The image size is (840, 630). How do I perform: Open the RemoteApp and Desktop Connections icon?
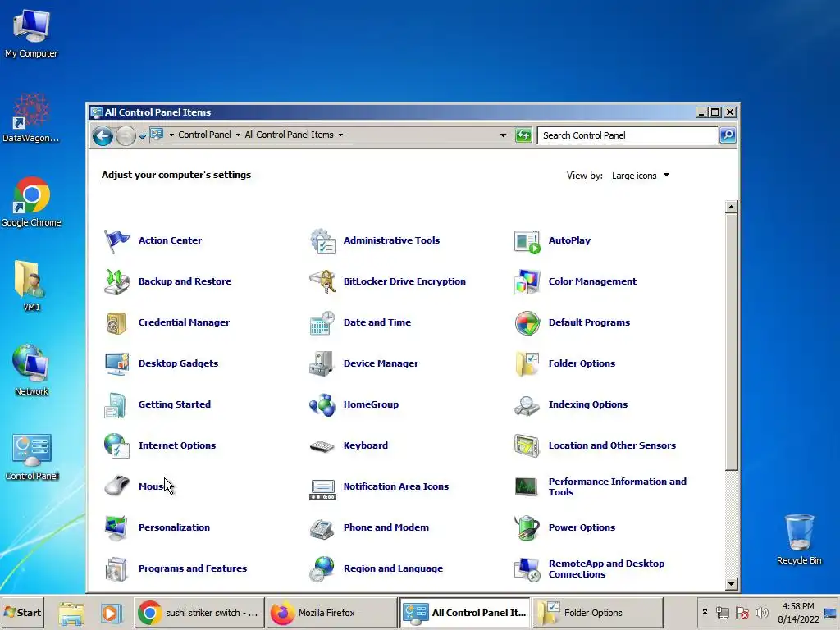(x=527, y=569)
